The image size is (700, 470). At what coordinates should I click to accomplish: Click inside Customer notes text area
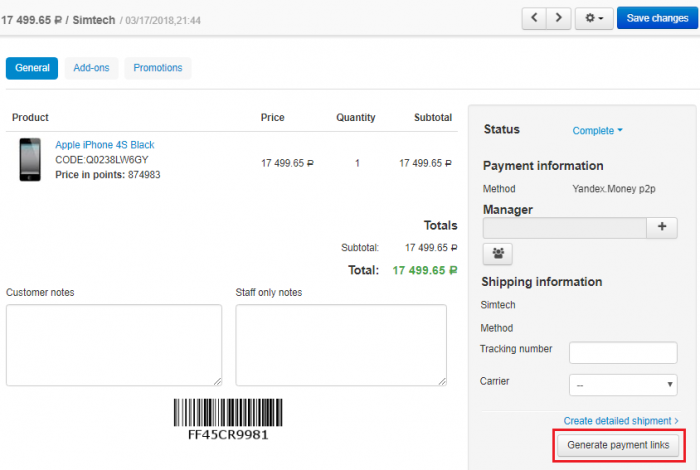[x=114, y=345]
